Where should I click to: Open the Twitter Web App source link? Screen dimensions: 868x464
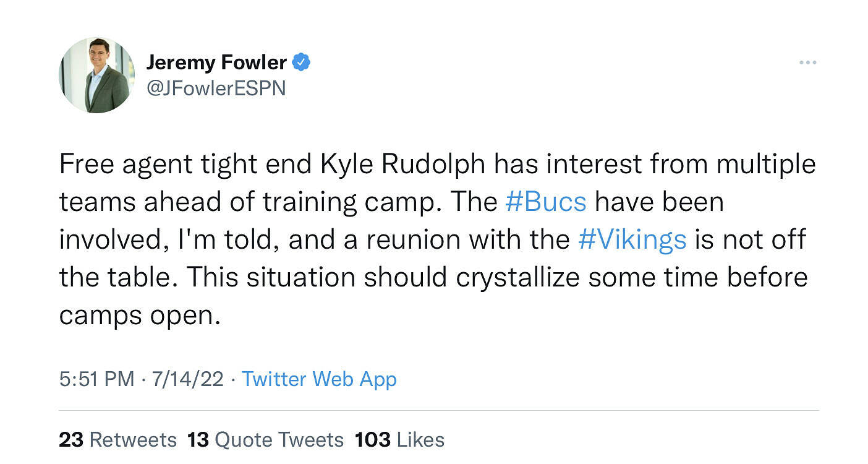[319, 379]
